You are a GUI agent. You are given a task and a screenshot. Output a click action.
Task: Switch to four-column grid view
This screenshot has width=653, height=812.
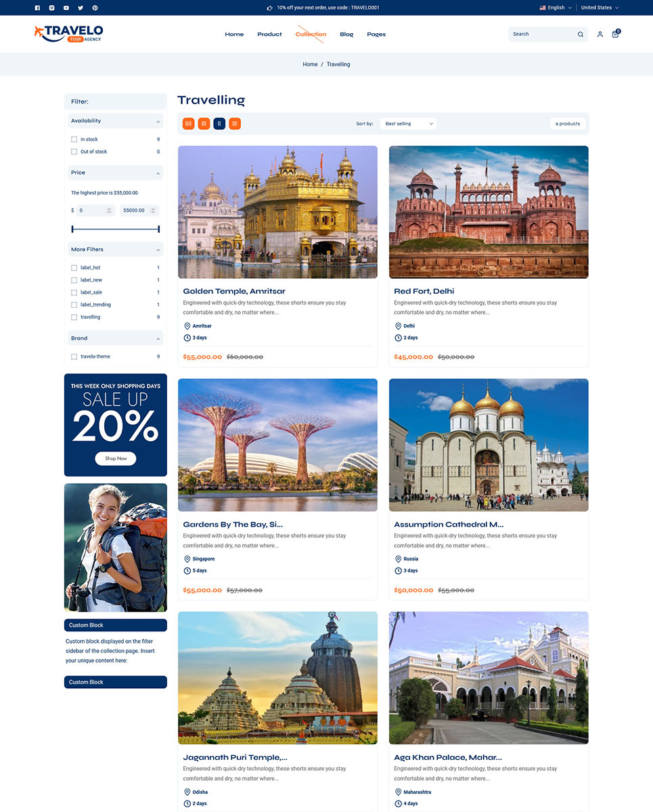click(x=189, y=124)
